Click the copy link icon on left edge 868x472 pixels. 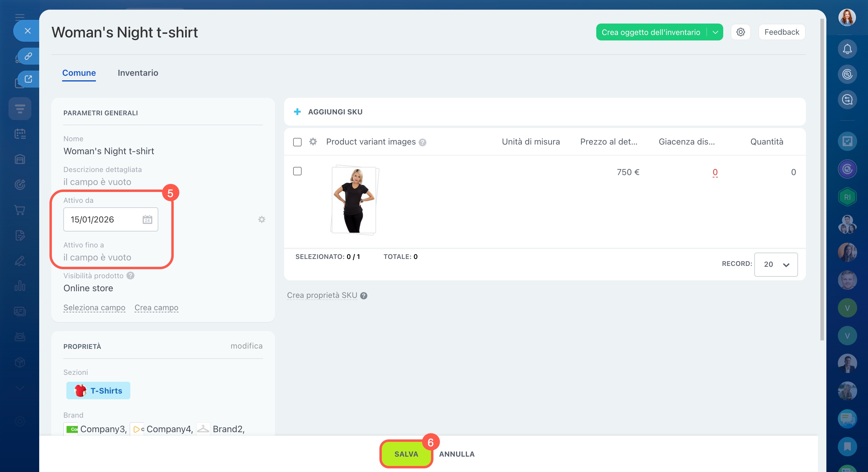28,56
